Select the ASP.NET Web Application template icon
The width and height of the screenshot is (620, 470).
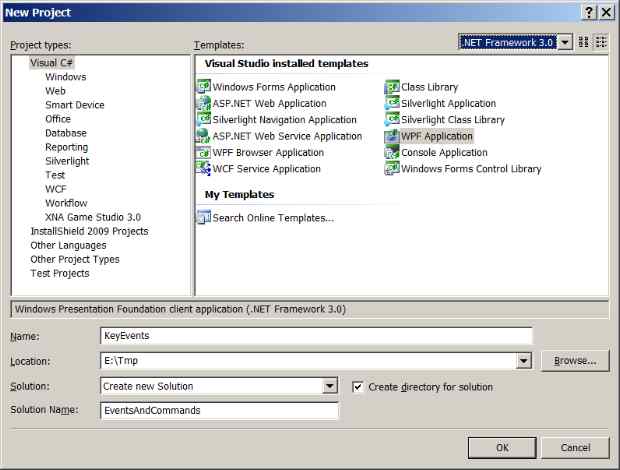(204, 103)
